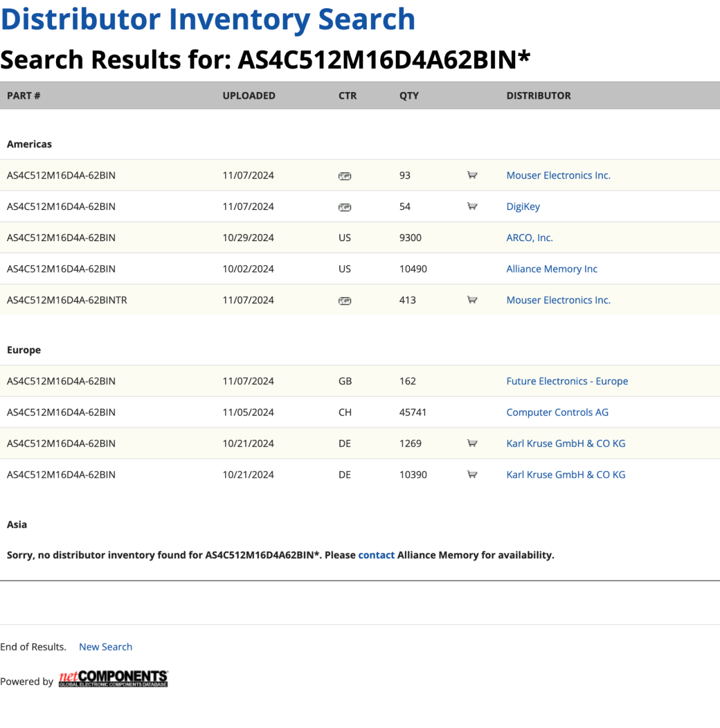The height and width of the screenshot is (728, 720).
Task: Click the New Search link
Action: 105,647
